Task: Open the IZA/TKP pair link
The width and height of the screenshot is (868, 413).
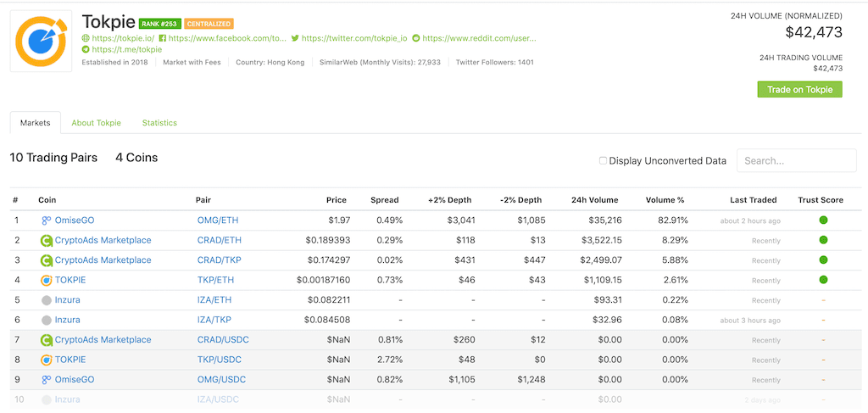Action: coord(214,320)
